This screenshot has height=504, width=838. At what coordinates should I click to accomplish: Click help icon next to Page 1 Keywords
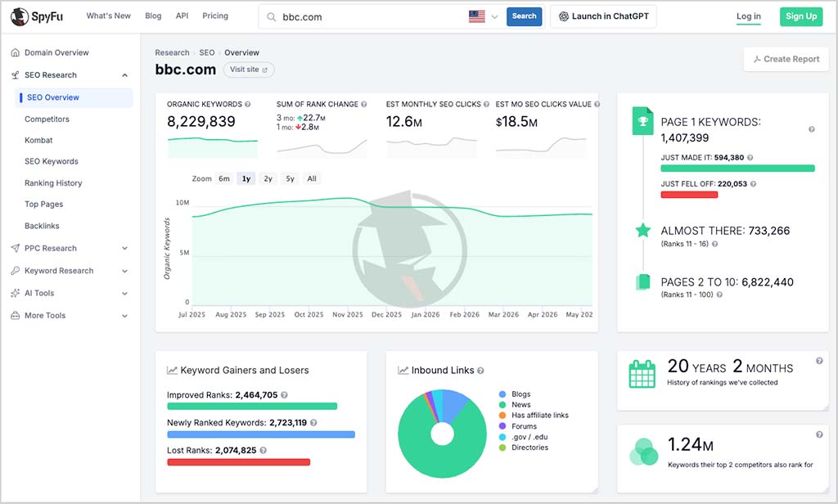pos(811,129)
